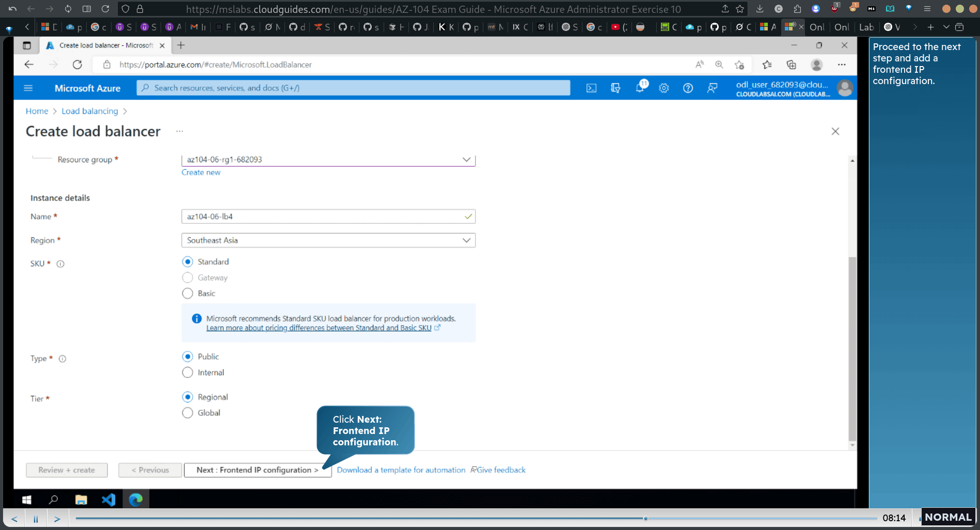
Task: Open the Directories and subscriptions filter icon
Action: [x=615, y=88]
